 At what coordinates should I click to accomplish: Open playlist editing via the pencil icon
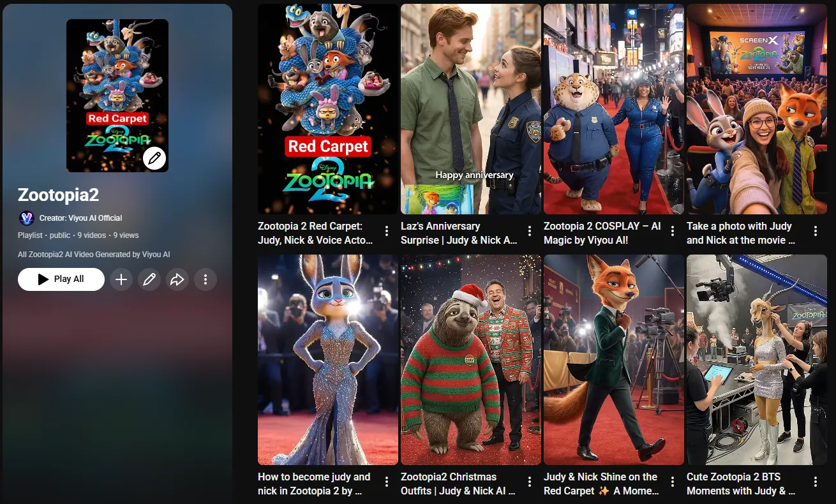(x=149, y=279)
